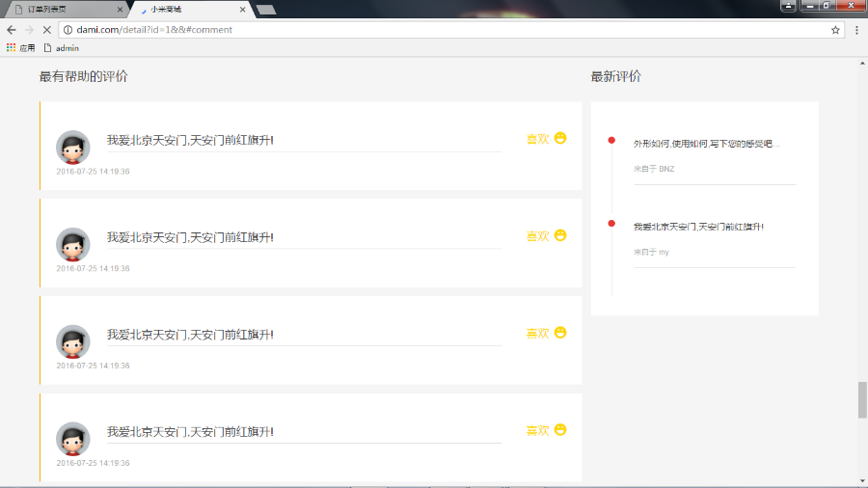Click the smiley icon on the fourth review

[x=560, y=430]
